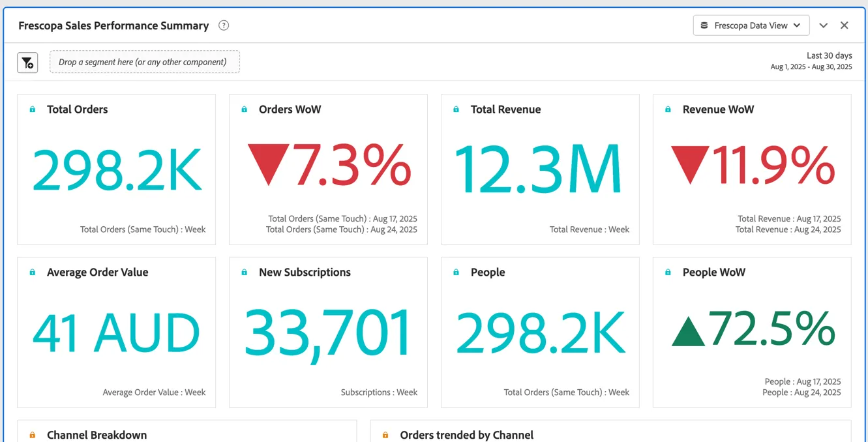
Task: Click the lock icon on New Subscriptions card
Action: [x=245, y=273]
